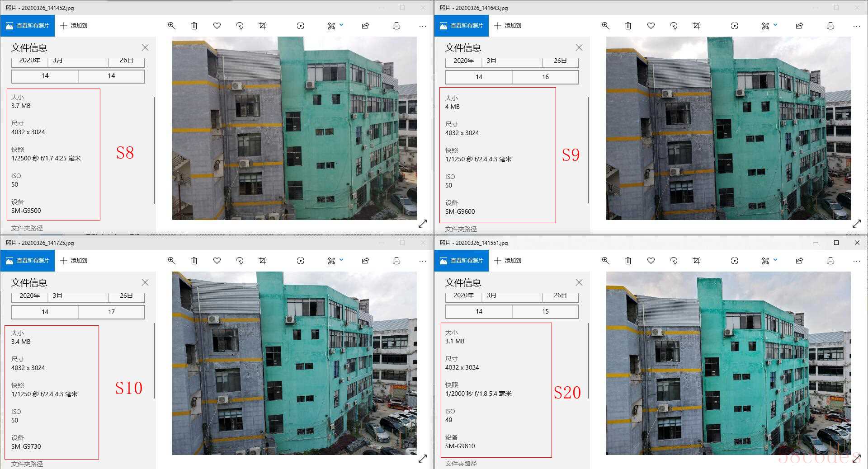
Task: Zoom icon in 20200326_141643.jpg window
Action: pyautogui.click(x=605, y=26)
